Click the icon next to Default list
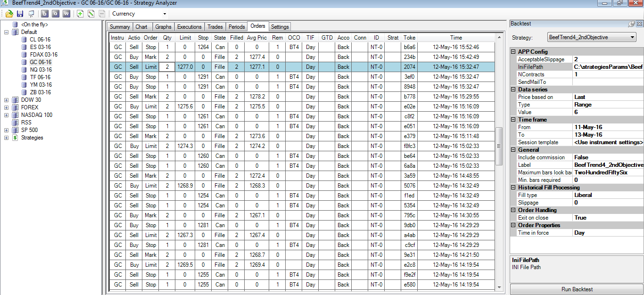 (16, 32)
